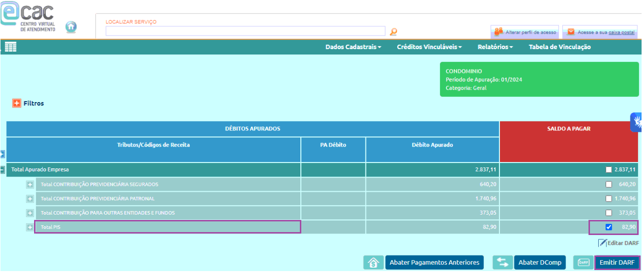The image size is (644, 272).
Task: Click the Categoria: Geral text
Action: tap(466, 88)
